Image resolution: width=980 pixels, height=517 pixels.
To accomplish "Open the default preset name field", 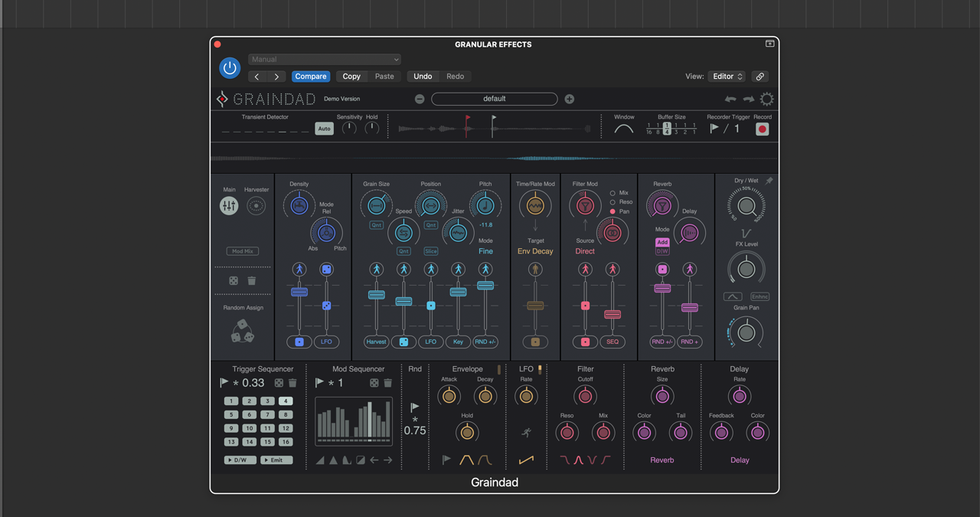I will pos(495,99).
